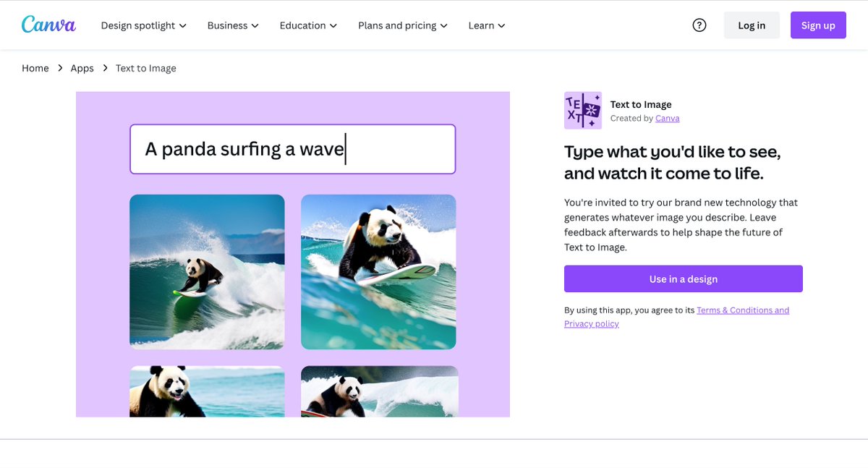
Task: Click the Log in button
Action: tap(752, 25)
